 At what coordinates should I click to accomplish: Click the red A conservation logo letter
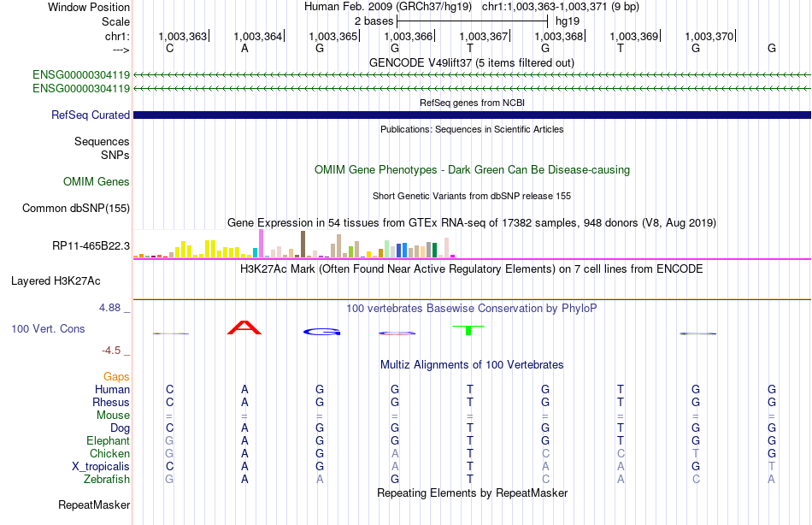coord(244,327)
